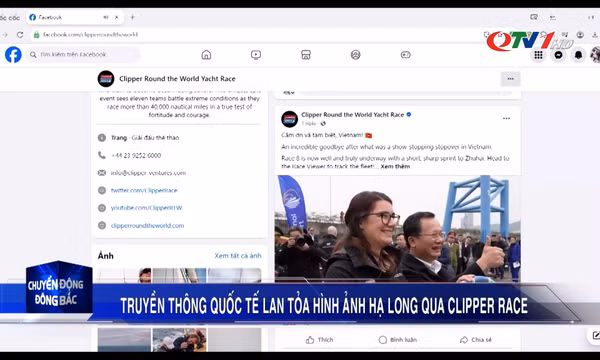Screen dimensions: 600x360
Task: Open the post options three-dots menu
Action: pyautogui.click(x=506, y=119)
